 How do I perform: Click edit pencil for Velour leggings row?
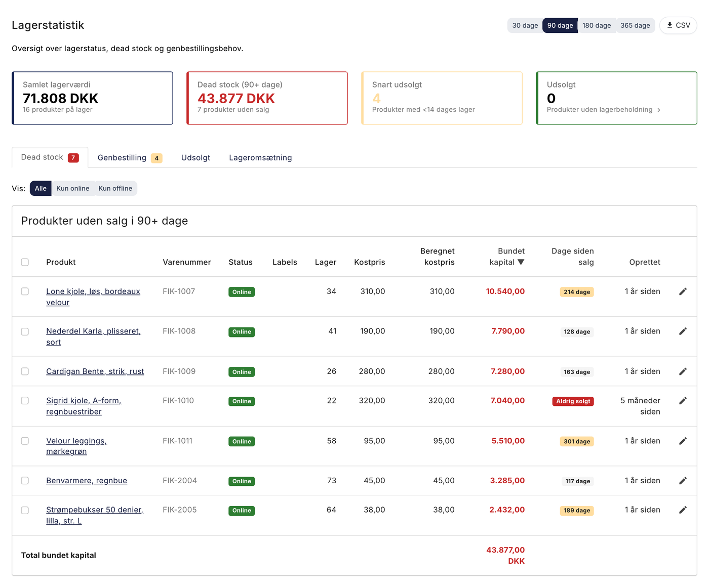683,441
